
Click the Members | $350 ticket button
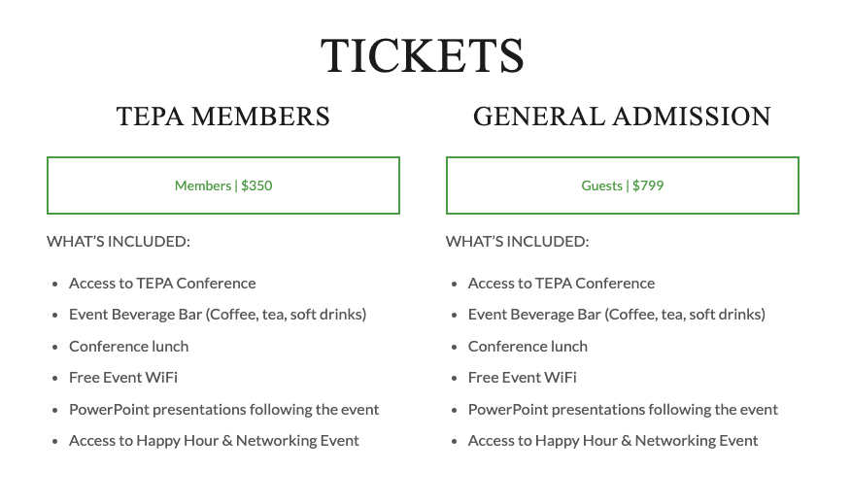[223, 185]
